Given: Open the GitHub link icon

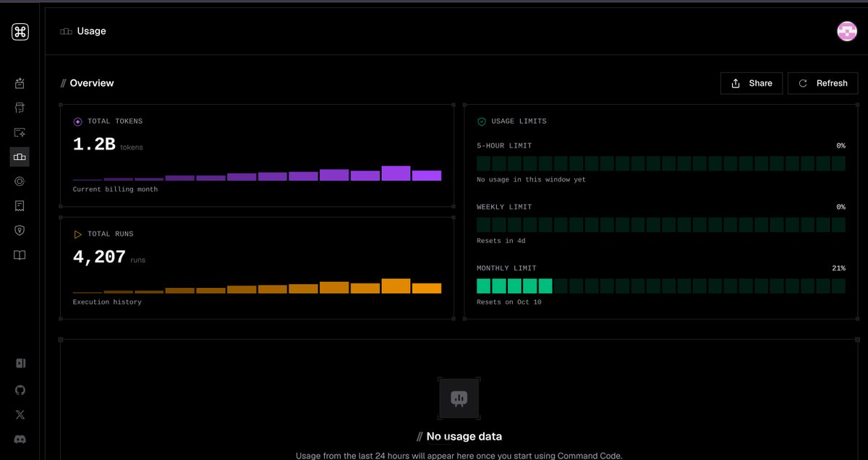Looking at the screenshot, I should (x=20, y=391).
